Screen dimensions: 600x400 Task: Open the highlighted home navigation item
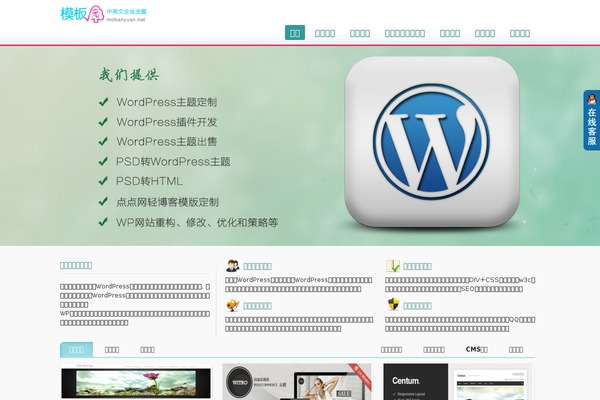click(295, 33)
